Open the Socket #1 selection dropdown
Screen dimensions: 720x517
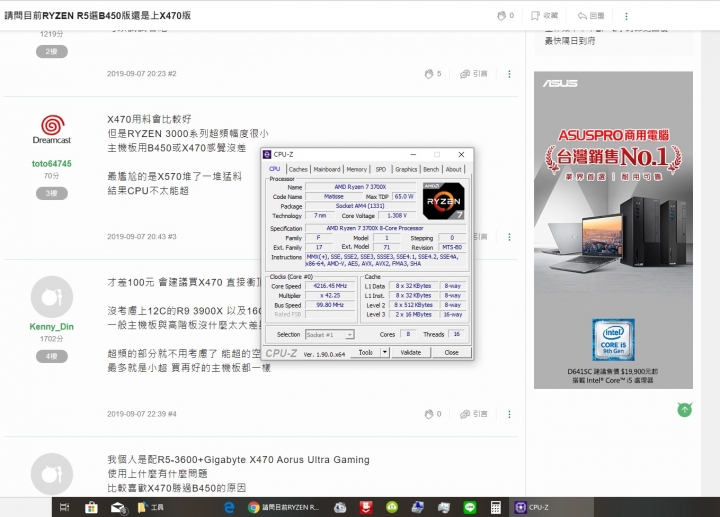click(x=330, y=335)
